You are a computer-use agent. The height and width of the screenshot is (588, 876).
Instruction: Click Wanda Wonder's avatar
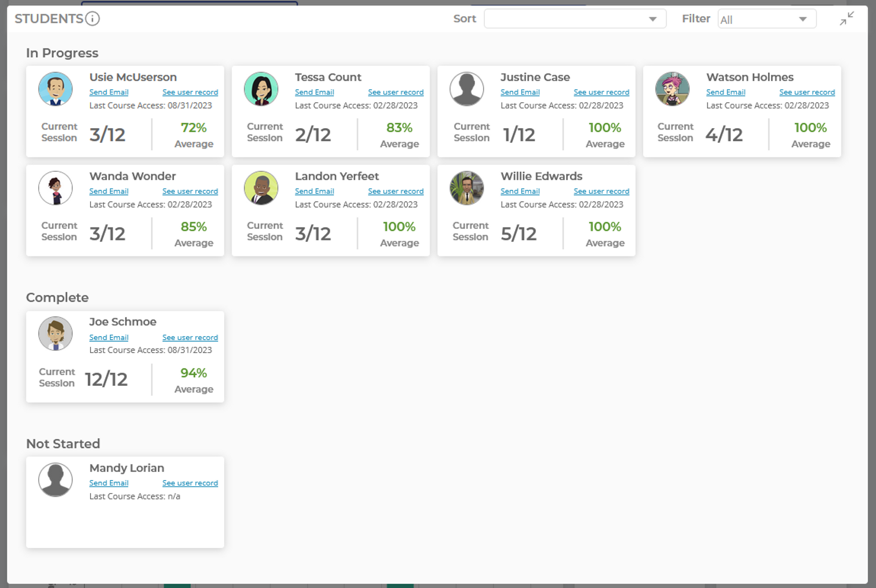pyautogui.click(x=56, y=188)
